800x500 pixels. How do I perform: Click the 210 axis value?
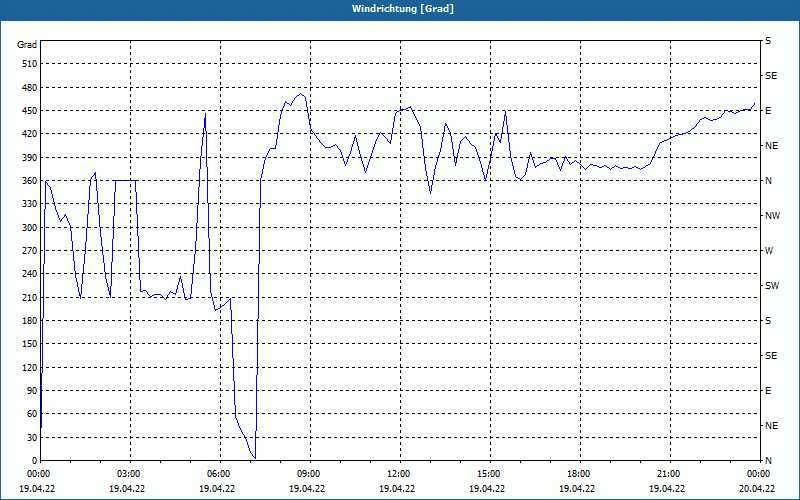pos(30,297)
